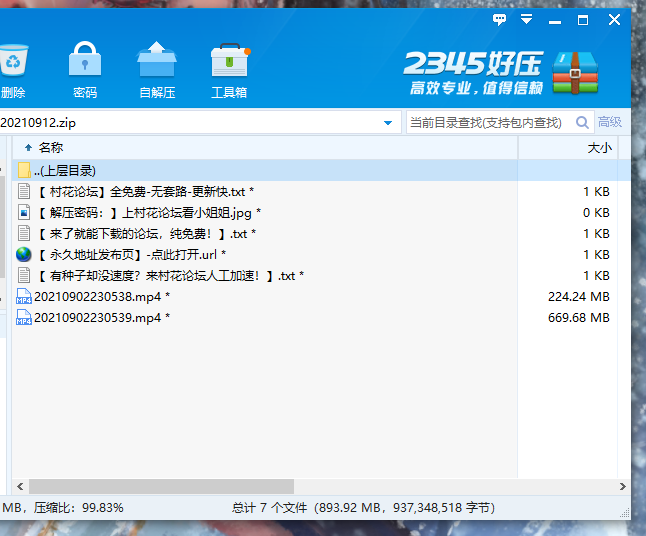This screenshot has width=646, height=536.
Task: Click the search box for current directory
Action: tap(488, 123)
